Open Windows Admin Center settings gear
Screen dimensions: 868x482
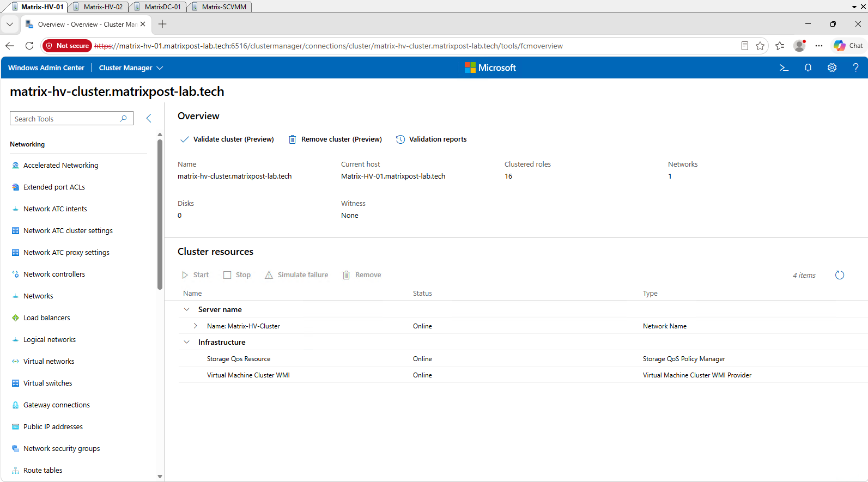click(x=832, y=68)
